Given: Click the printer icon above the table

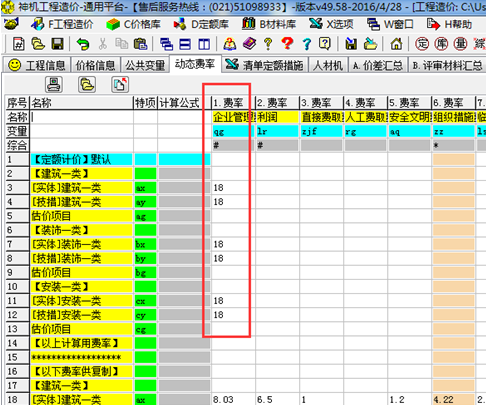Looking at the screenshot, I should click(54, 84).
